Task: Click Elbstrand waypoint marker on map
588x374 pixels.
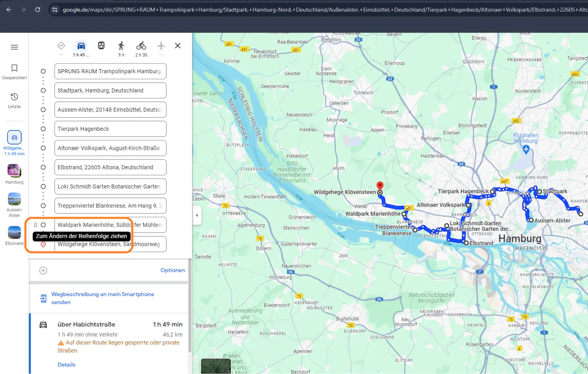Action: click(466, 243)
